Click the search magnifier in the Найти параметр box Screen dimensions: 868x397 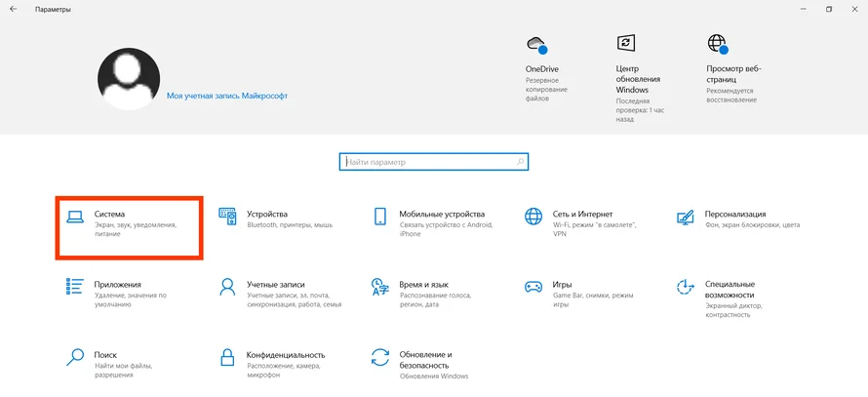tap(520, 162)
